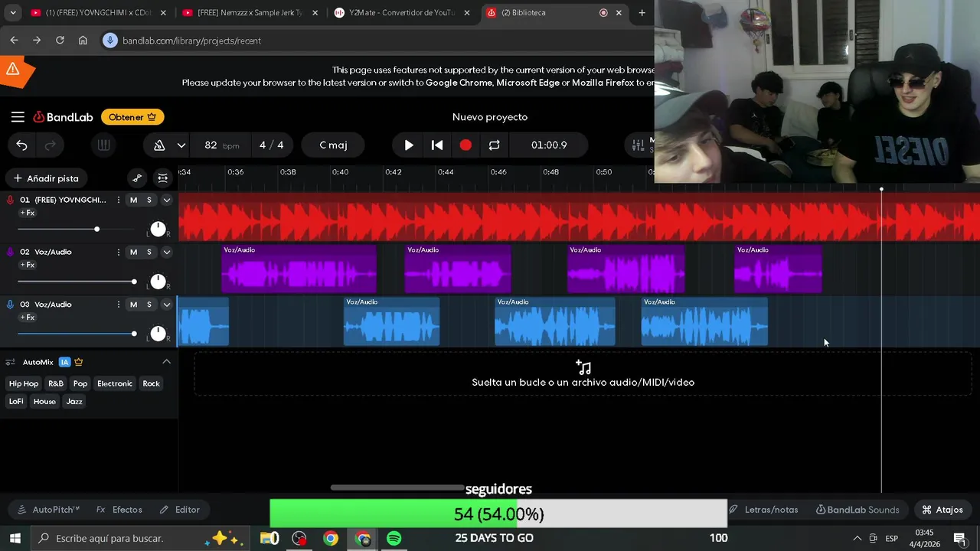
Task: Select Jazz AutoMix genre
Action: pyautogui.click(x=74, y=402)
